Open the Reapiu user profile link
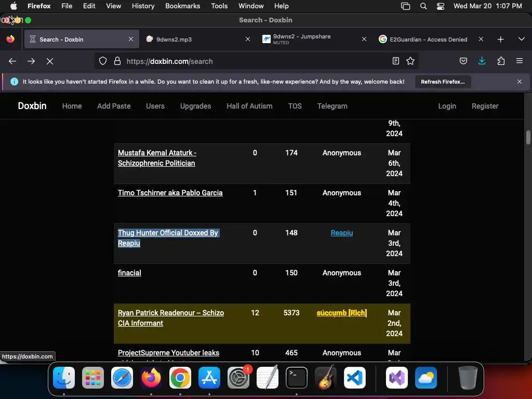Image resolution: width=532 pixels, height=399 pixels. pos(342,233)
